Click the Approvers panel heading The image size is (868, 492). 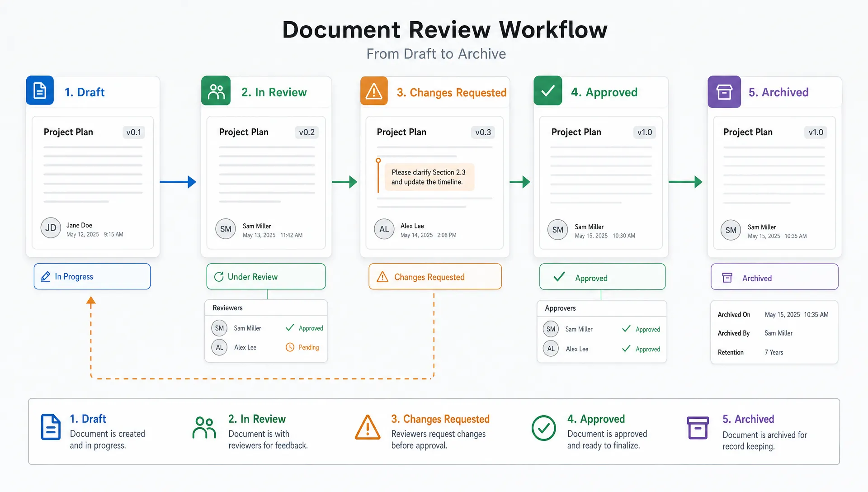click(x=560, y=308)
